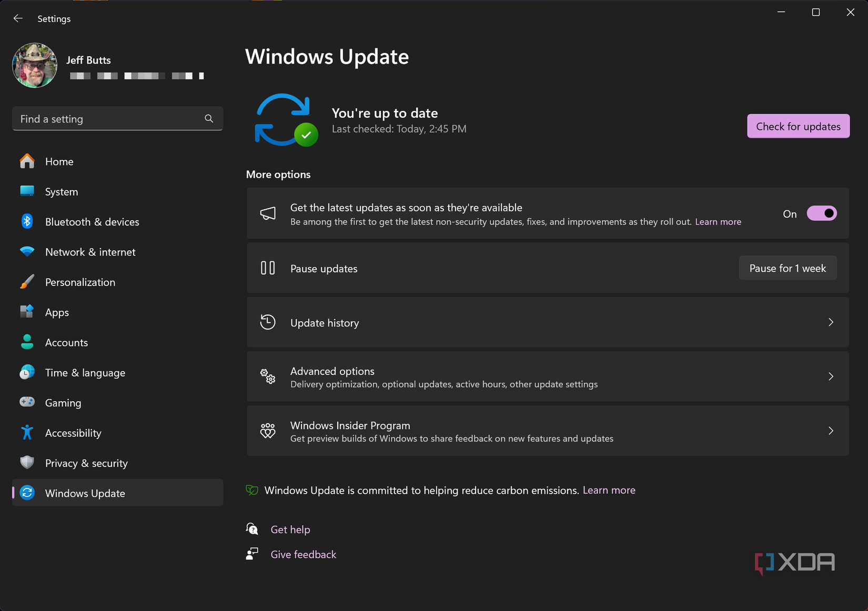Open the carbon emissions Learn more link
868x611 pixels.
click(609, 490)
